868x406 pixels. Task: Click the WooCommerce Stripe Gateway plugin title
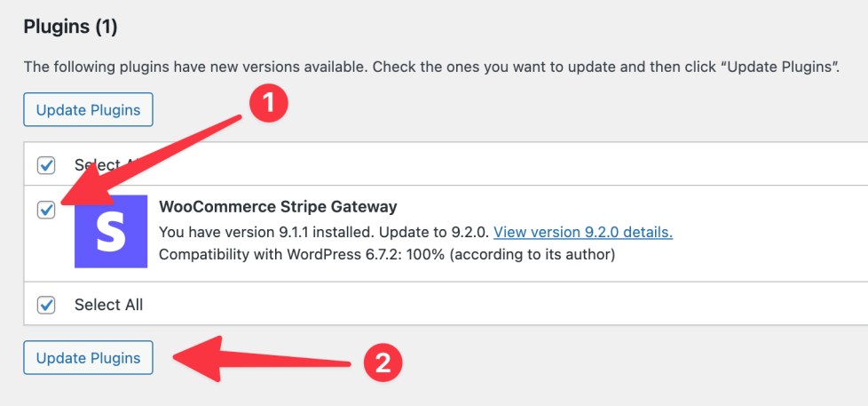(277, 207)
